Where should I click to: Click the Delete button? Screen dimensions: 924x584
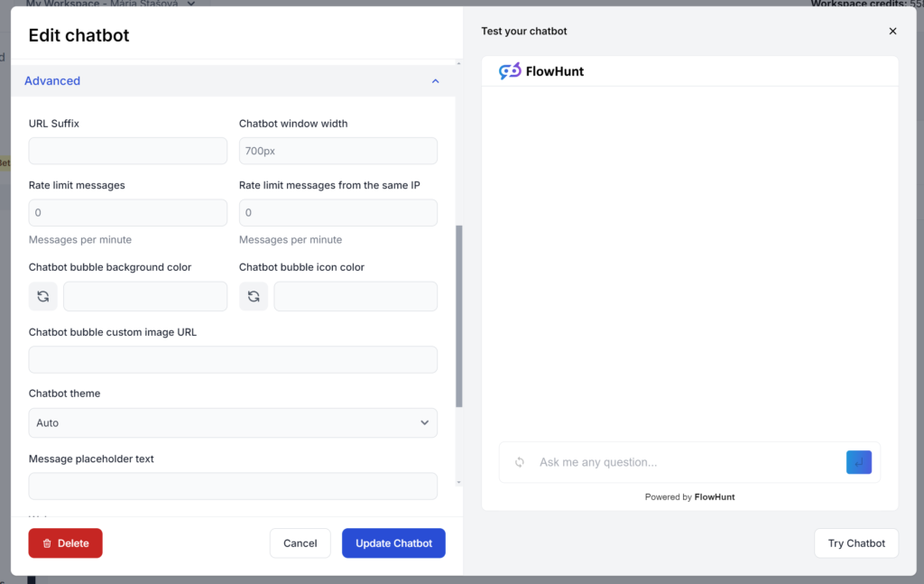65,543
